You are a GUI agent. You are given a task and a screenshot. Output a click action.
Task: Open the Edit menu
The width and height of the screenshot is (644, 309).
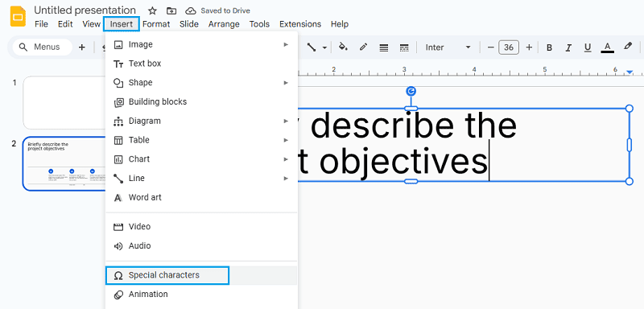pos(65,24)
